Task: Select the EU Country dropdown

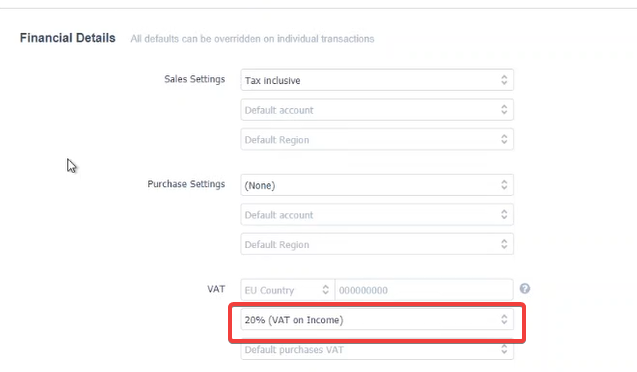Action: point(287,290)
